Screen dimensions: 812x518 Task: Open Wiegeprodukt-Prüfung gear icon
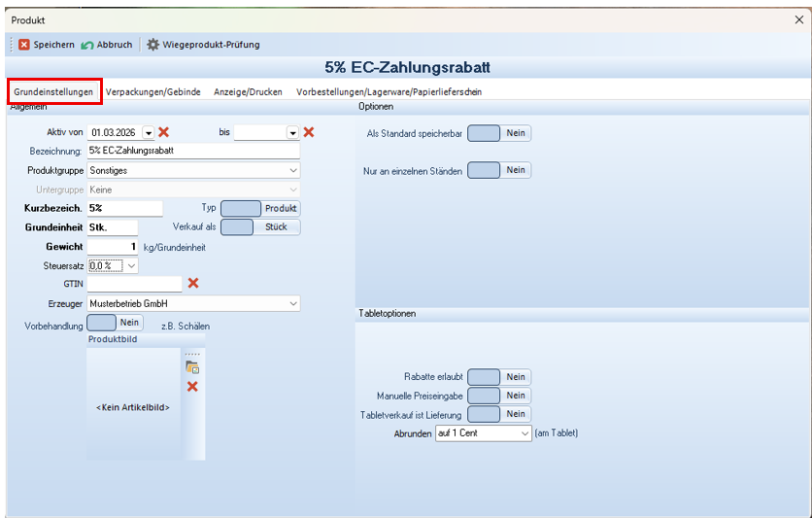(x=152, y=45)
